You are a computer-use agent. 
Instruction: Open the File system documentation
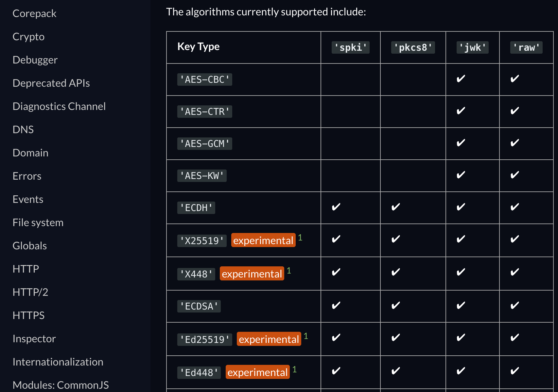38,223
